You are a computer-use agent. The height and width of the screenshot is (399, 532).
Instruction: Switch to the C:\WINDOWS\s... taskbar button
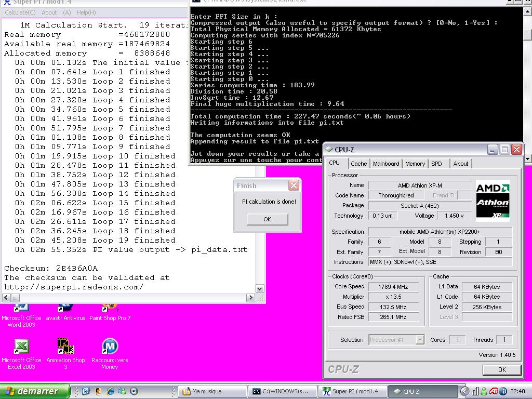coord(282,391)
